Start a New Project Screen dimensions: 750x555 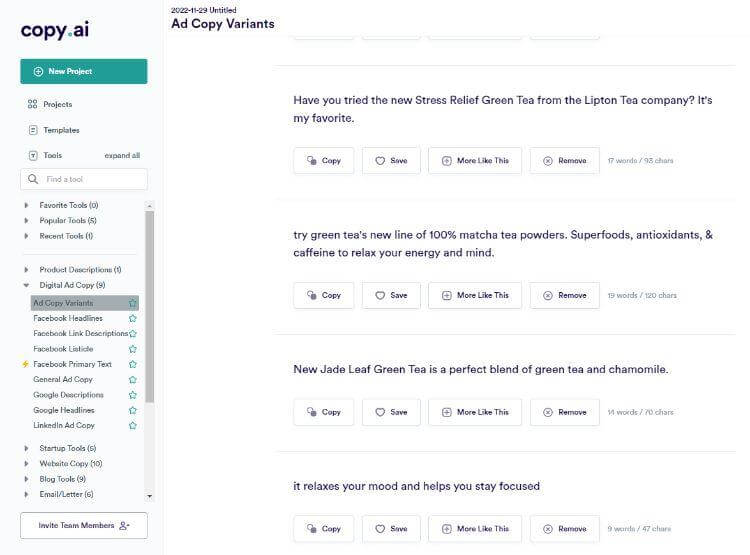[84, 71]
